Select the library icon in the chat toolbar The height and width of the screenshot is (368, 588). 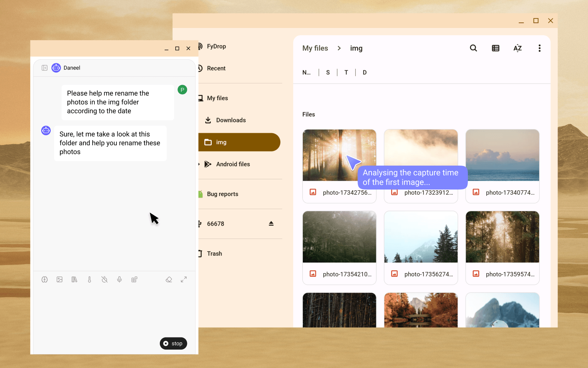pyautogui.click(x=74, y=279)
